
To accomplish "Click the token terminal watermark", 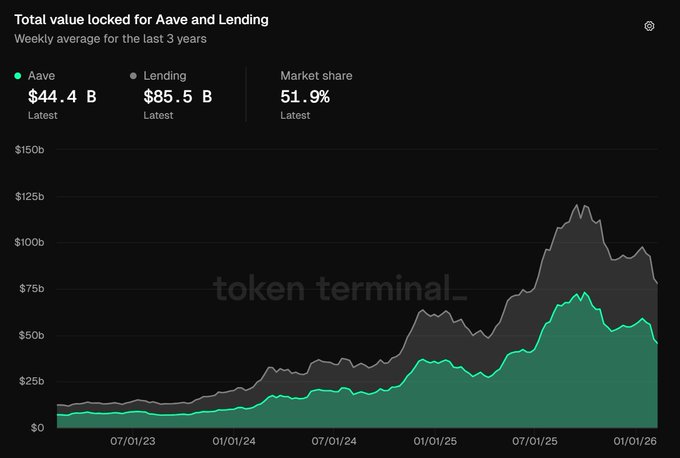I will tap(340, 289).
